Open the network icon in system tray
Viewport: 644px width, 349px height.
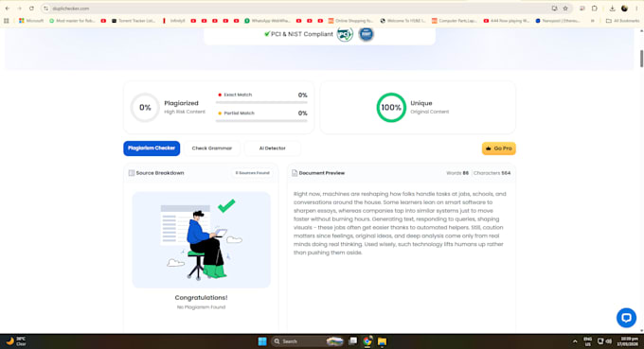(x=600, y=341)
